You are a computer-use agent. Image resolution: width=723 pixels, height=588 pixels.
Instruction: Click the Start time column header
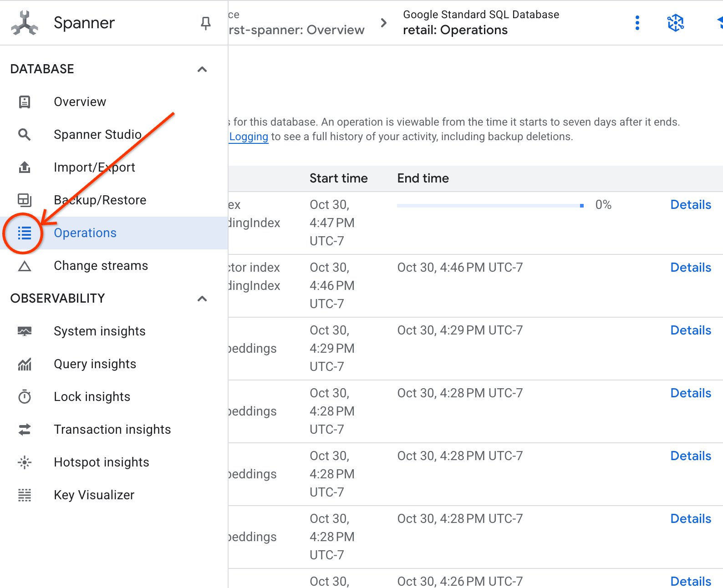338,178
